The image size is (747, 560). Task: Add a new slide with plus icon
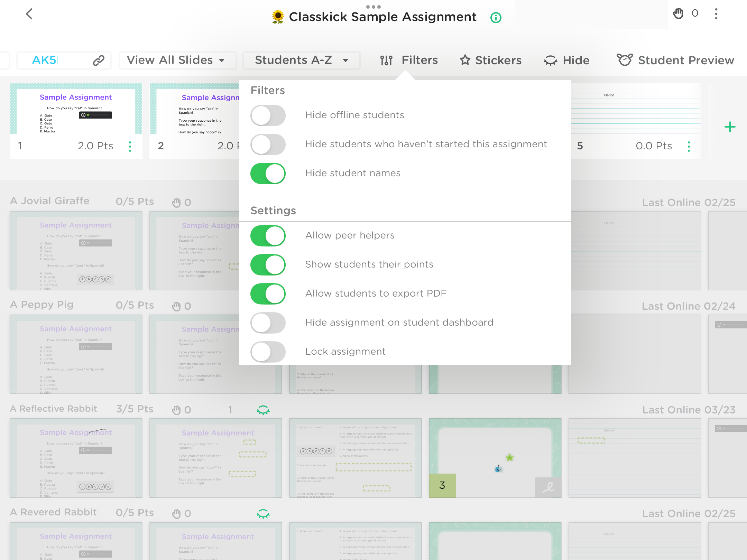730,127
